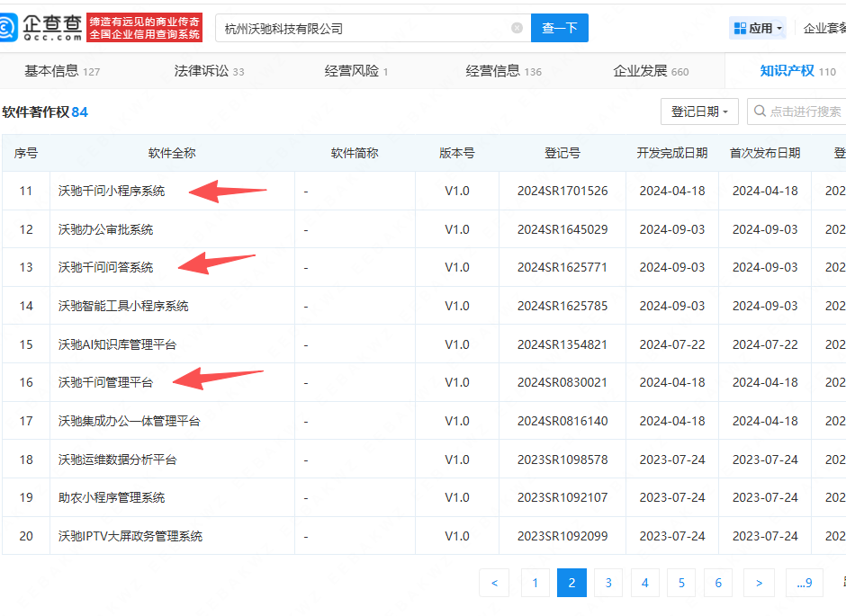Select 沃驰IPTV大屏政务管理系统 row name
846x616 pixels.
pos(130,536)
